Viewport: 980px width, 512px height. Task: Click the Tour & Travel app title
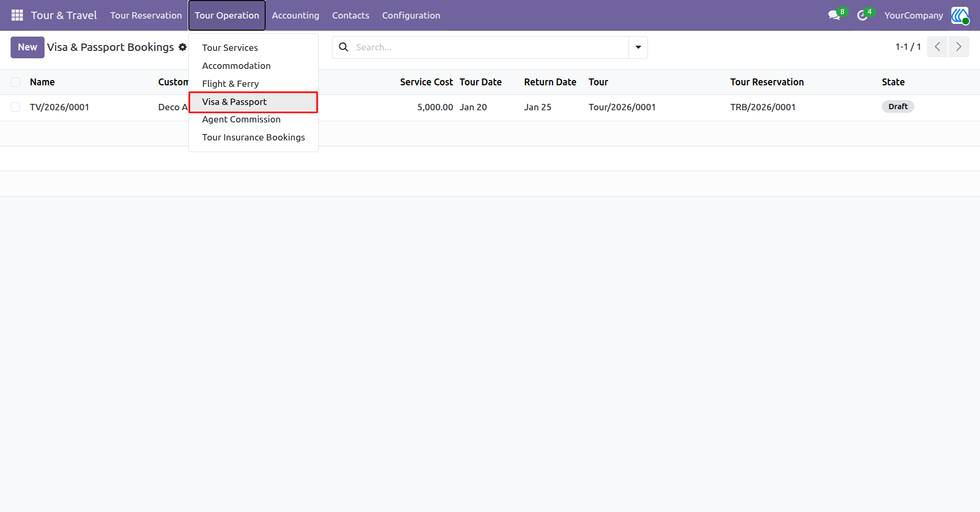pos(64,15)
